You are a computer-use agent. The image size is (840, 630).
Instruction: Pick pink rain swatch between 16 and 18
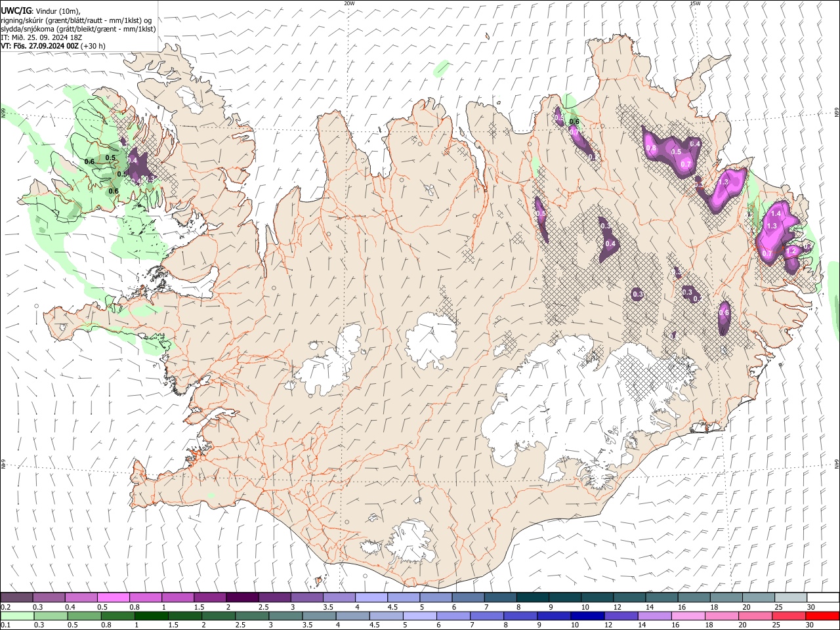[687, 616]
